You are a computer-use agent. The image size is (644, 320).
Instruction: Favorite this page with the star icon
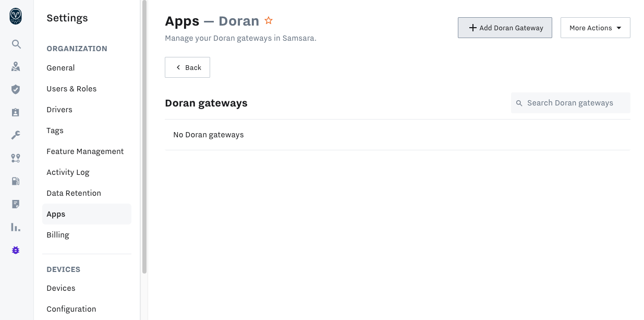[x=269, y=21]
